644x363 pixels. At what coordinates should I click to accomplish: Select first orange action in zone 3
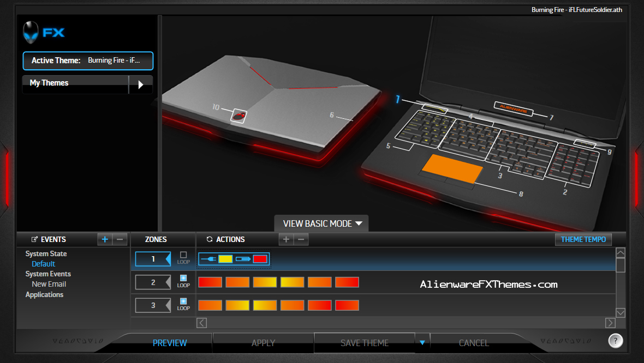pyautogui.click(x=210, y=305)
